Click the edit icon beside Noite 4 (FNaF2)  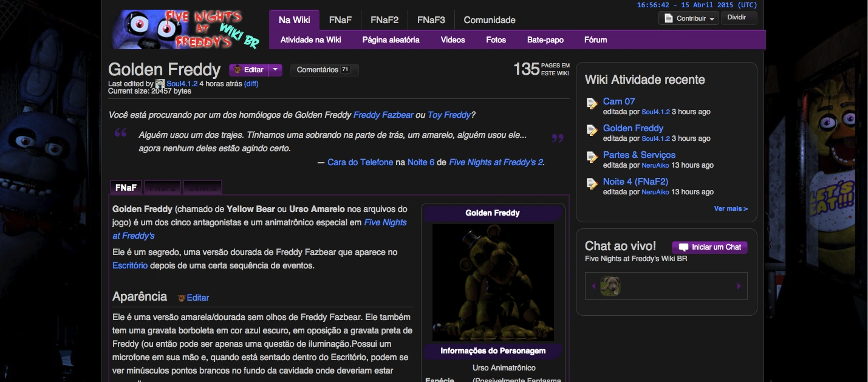click(592, 184)
